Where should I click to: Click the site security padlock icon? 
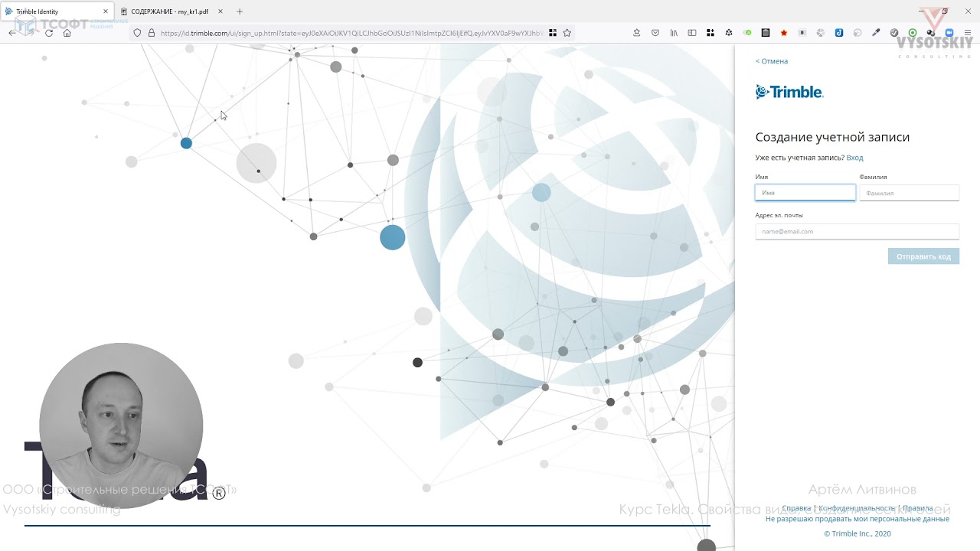(151, 33)
